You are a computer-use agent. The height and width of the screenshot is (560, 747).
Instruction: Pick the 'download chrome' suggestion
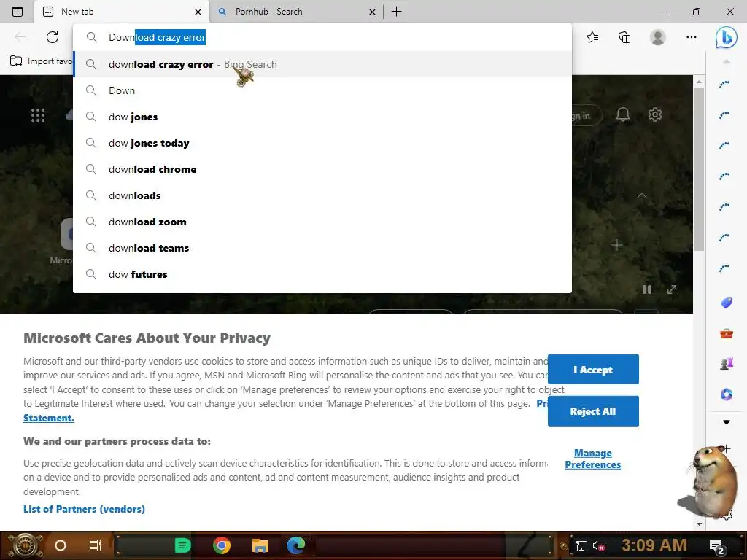point(322,169)
